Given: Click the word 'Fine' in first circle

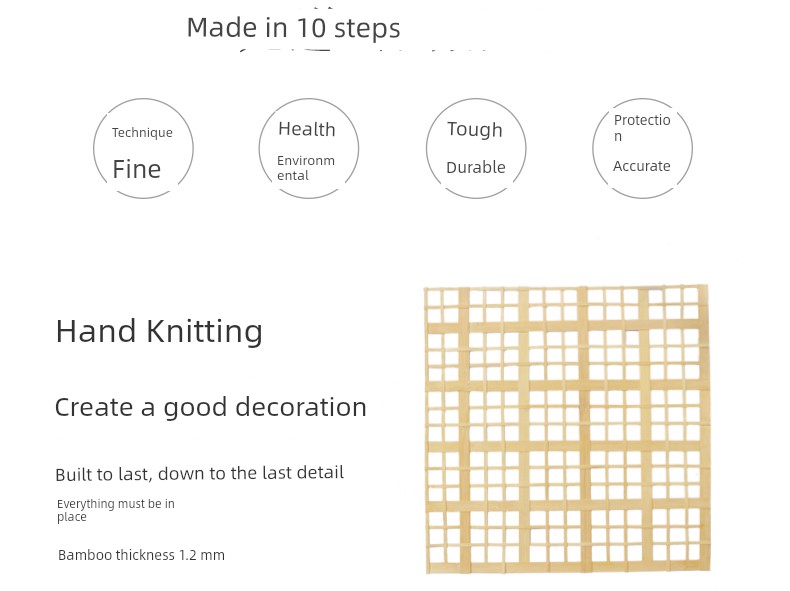Looking at the screenshot, I should [x=137, y=169].
